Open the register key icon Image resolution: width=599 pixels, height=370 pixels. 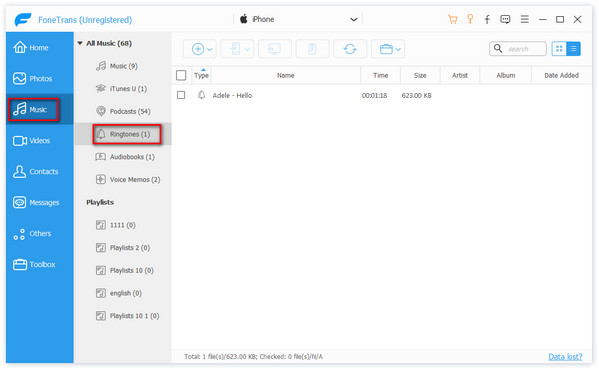click(470, 19)
